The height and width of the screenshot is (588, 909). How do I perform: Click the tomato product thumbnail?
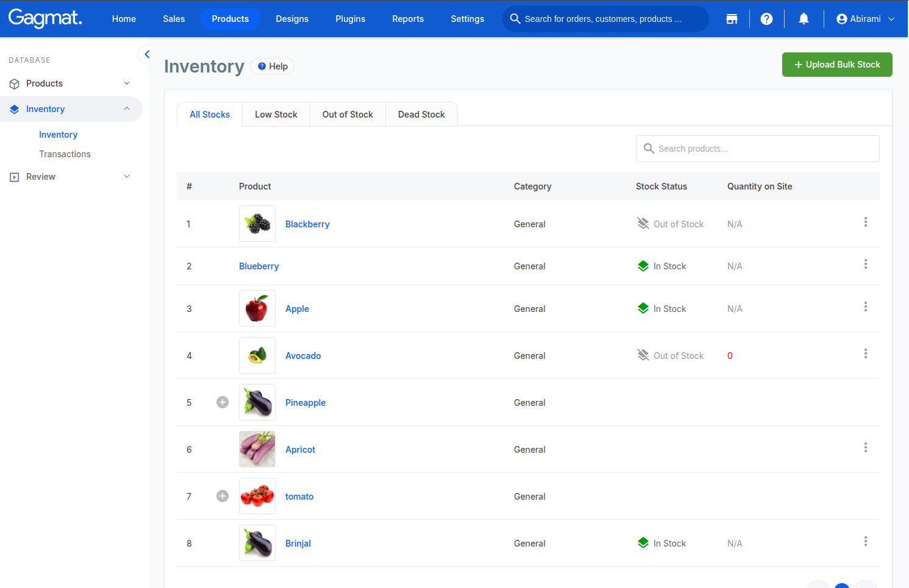tap(257, 496)
